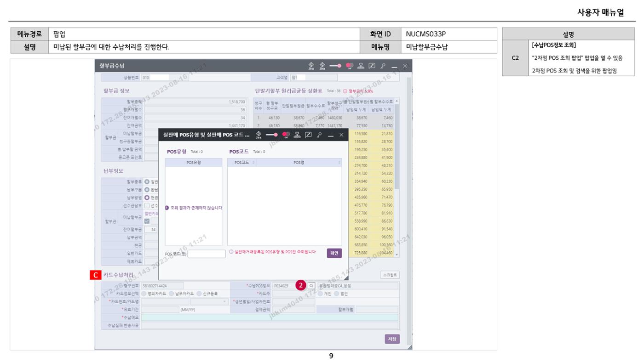644x362 pixels.
Task: Toggle the slider switch in POS popup title bar
Action: click(x=272, y=135)
